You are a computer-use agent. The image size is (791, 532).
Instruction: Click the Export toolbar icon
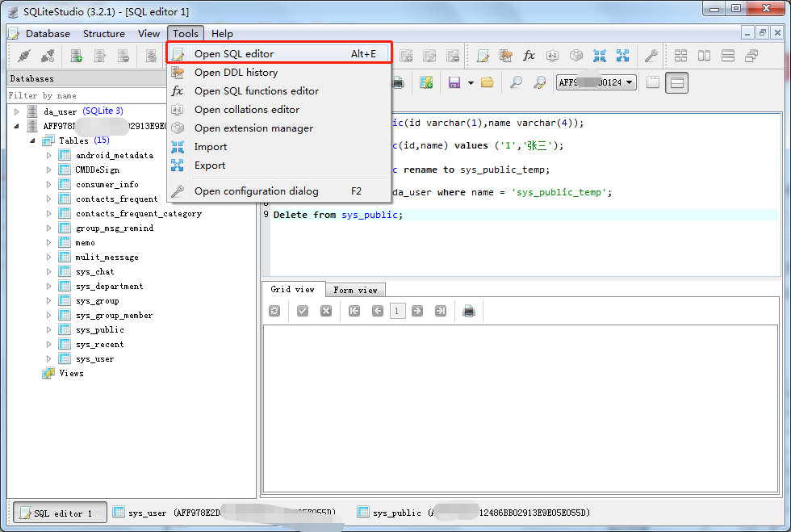tap(622, 56)
